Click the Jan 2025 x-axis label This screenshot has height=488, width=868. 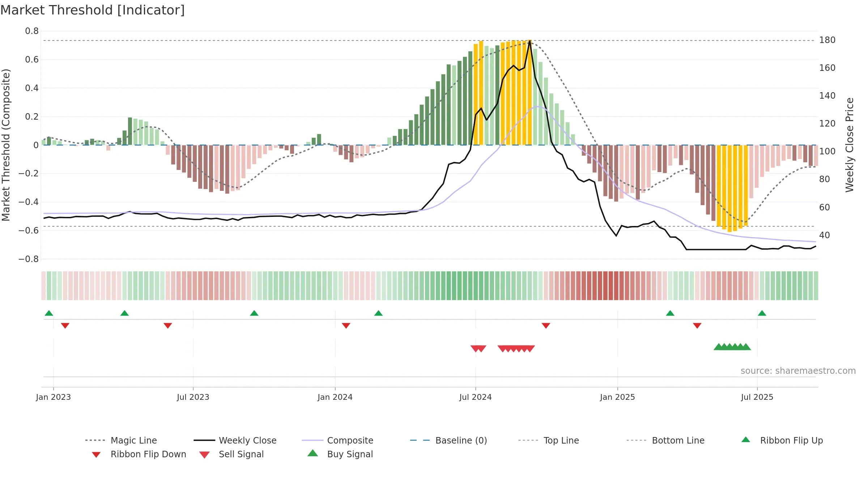tap(618, 397)
